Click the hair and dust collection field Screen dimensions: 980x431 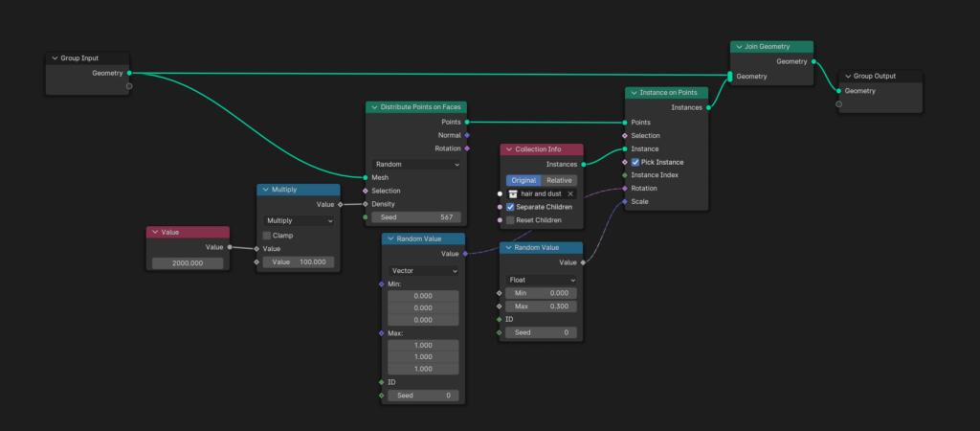click(x=542, y=193)
